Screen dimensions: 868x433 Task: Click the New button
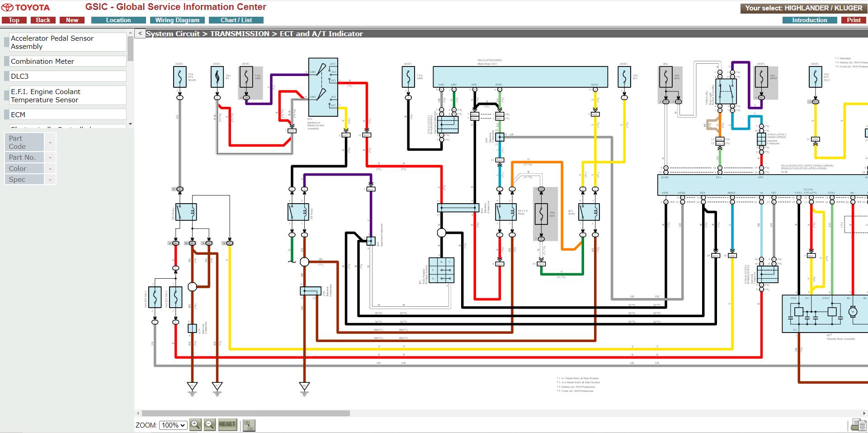point(72,20)
